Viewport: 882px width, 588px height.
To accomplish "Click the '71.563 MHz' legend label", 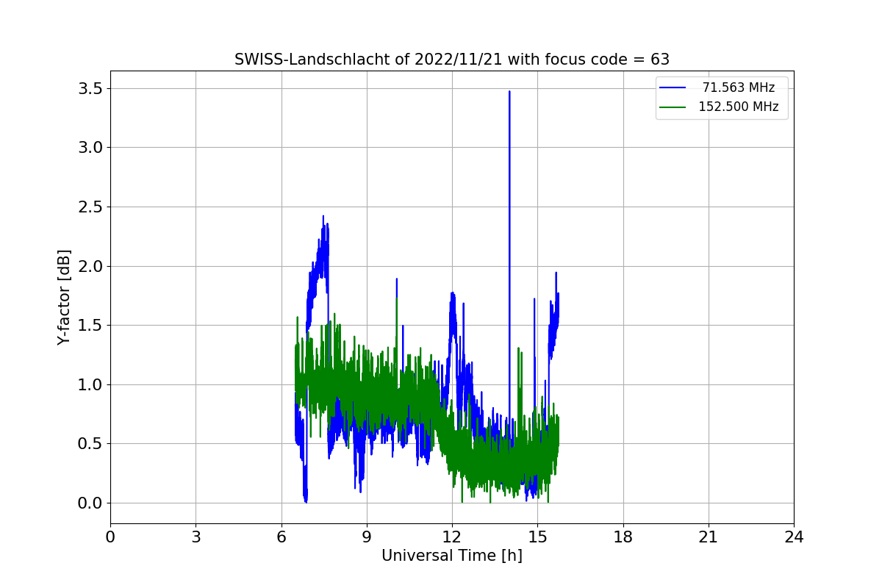I will (739, 87).
